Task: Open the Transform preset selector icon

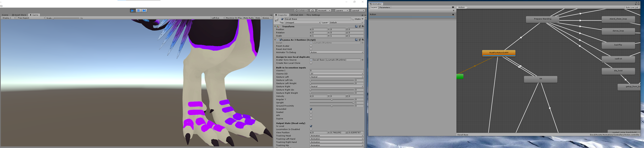Action: [359, 26]
